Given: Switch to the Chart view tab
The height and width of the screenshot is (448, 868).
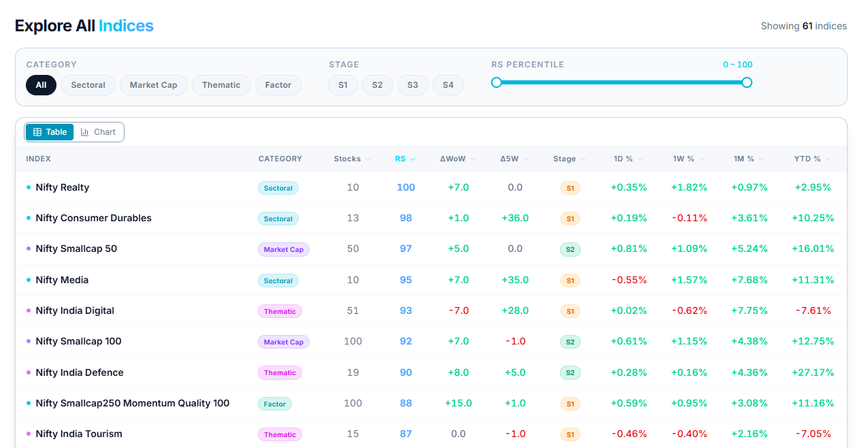Looking at the screenshot, I should coord(98,132).
